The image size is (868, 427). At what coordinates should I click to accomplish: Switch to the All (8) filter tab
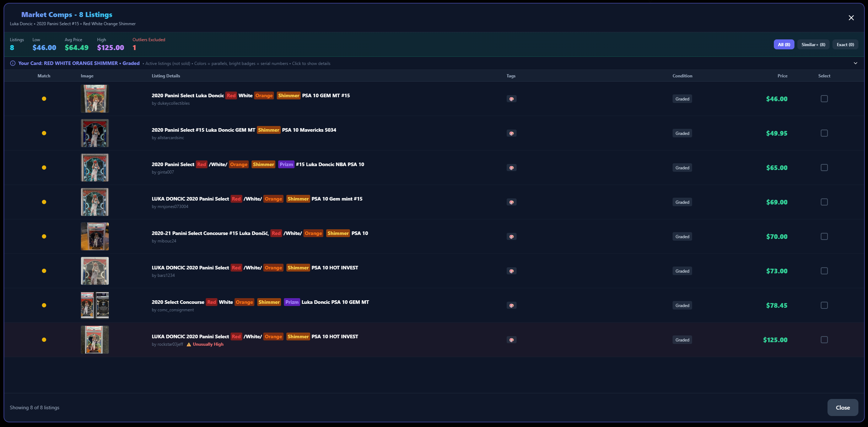[x=784, y=44]
